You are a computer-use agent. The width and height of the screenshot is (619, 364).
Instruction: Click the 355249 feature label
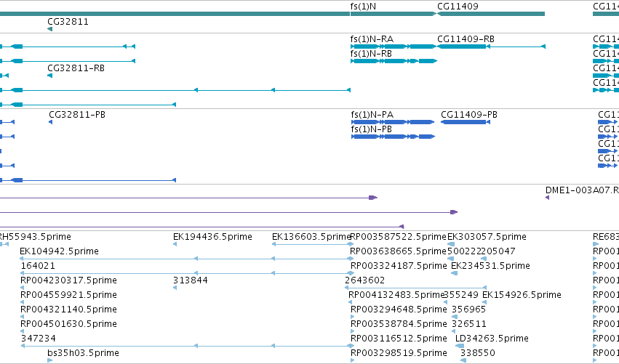coord(461,295)
